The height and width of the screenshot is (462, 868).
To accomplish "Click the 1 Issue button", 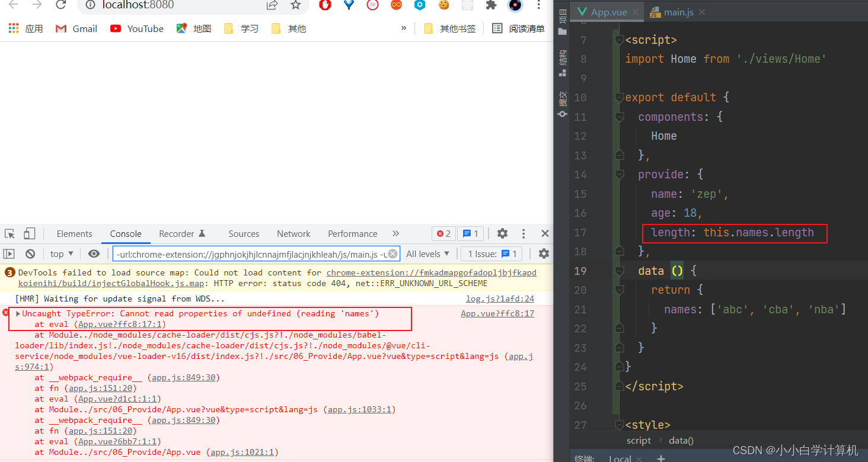I will pyautogui.click(x=492, y=254).
